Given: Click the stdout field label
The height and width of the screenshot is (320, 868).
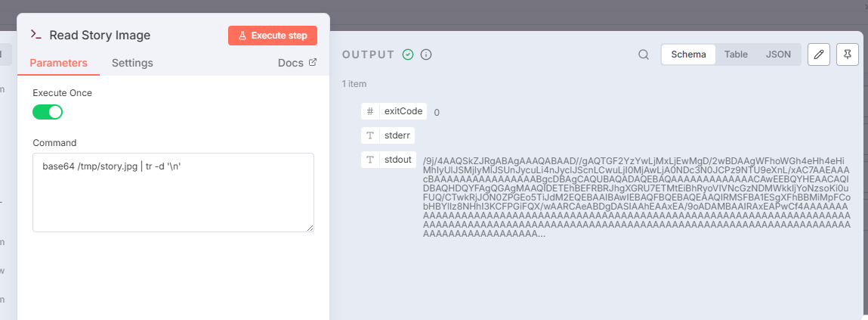Looking at the screenshot, I should [398, 160].
